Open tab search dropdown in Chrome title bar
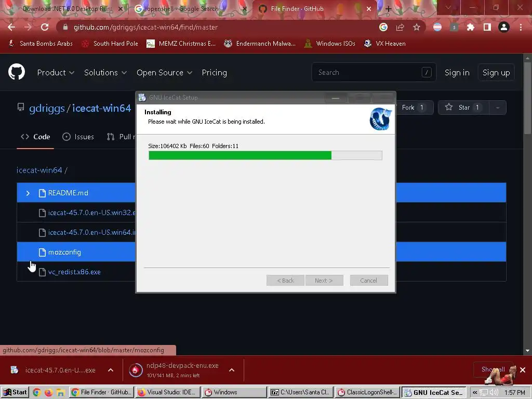The image size is (532, 399). tap(448, 7)
